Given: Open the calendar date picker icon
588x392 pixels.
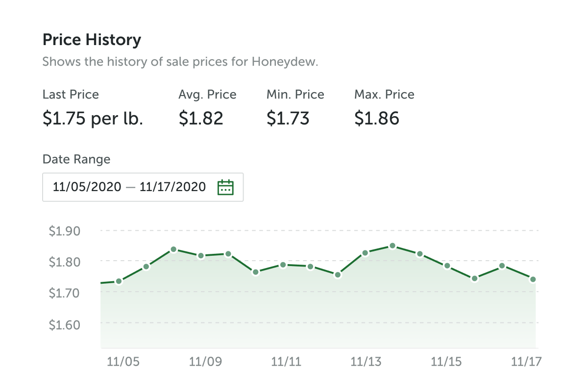Looking at the screenshot, I should (225, 187).
